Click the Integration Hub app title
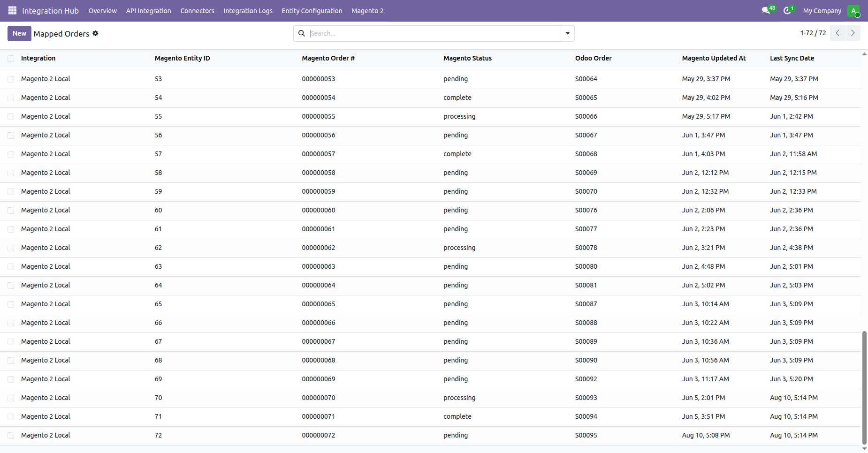Viewport: 868px width, 453px height. click(x=50, y=11)
